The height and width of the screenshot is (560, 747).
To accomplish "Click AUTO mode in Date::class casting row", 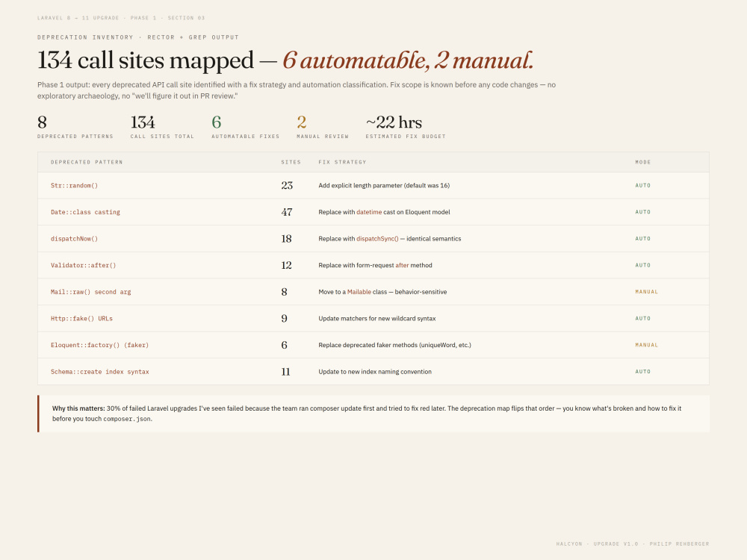I will 642,212.
